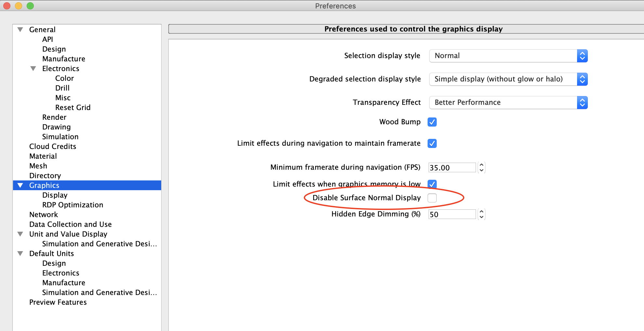
Task: Open Data Collection and Use
Action: tap(70, 224)
